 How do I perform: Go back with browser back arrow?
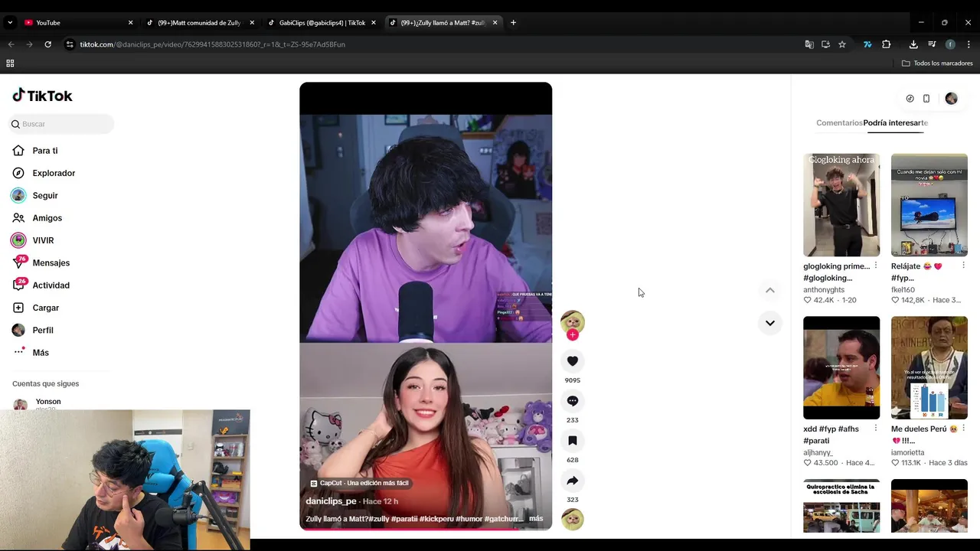tap(11, 44)
